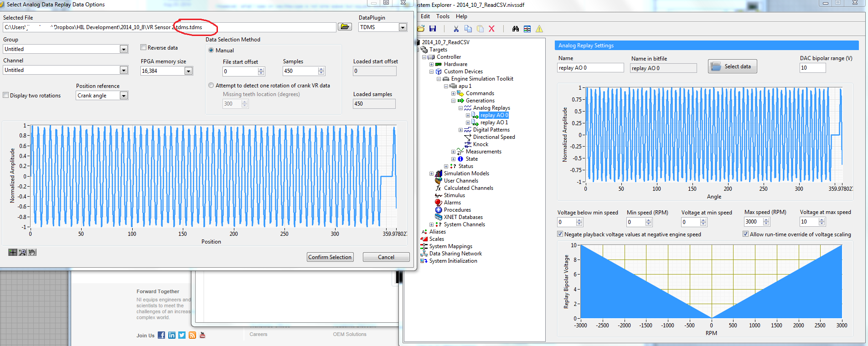Screen dimensions: 868x346
Task: Select the replay AO 0 tree item
Action: click(x=494, y=115)
